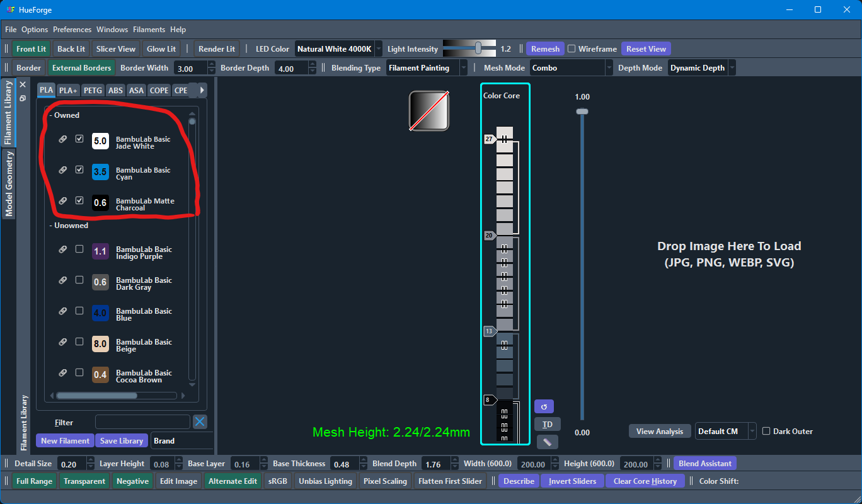Open the Options menu
Viewport: 862px width, 504px height.
pos(35,30)
